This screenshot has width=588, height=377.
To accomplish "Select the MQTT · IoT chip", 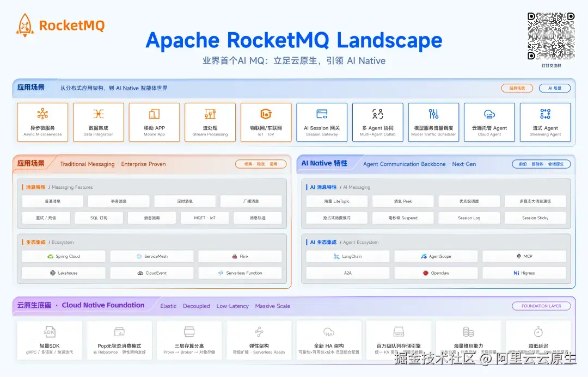I will coord(205,218).
